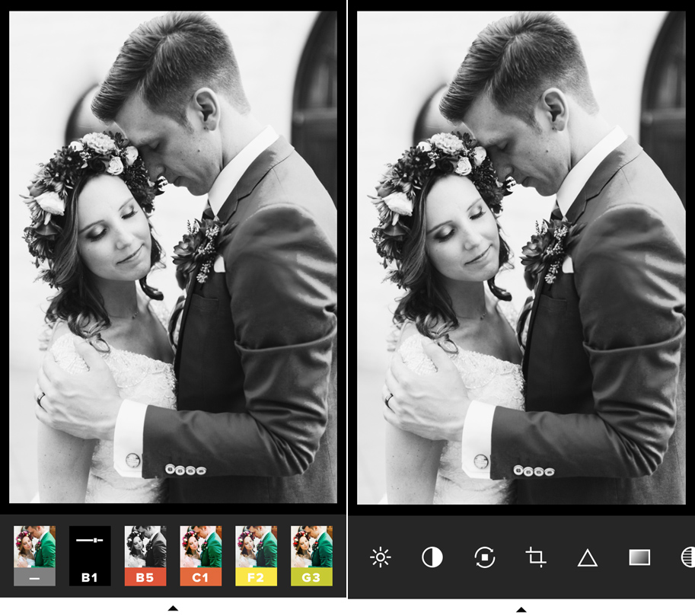Open the crop tool

(x=536, y=558)
